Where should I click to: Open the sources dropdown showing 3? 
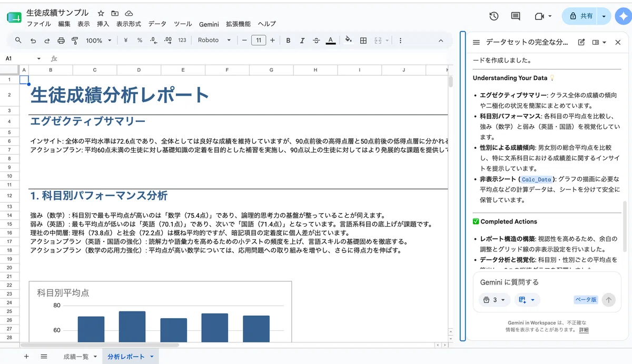coord(495,300)
